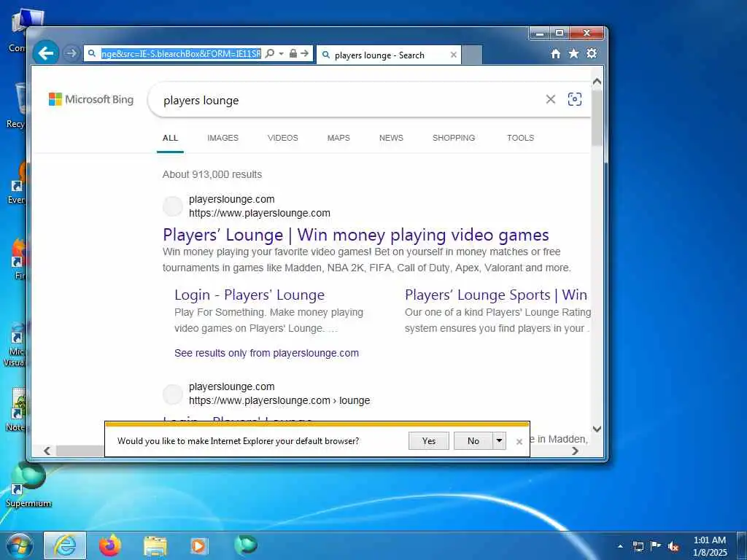
Task: Click the vertical scrollbar thumb
Action: [597, 118]
